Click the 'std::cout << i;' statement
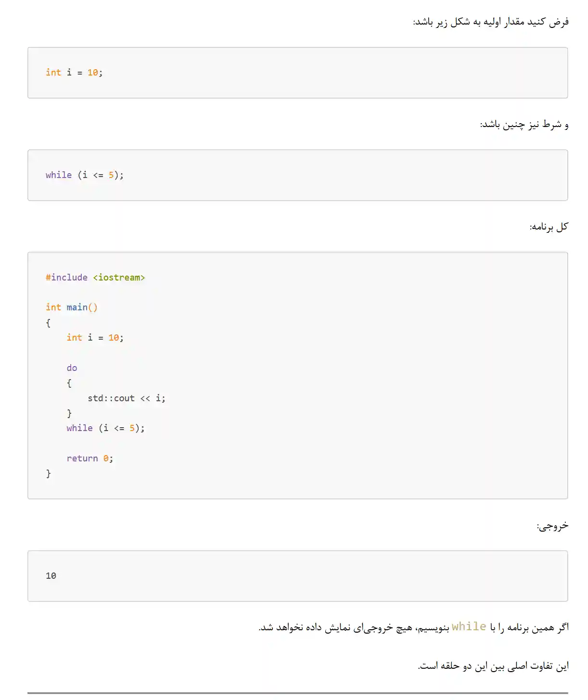588x700 pixels. (127, 398)
